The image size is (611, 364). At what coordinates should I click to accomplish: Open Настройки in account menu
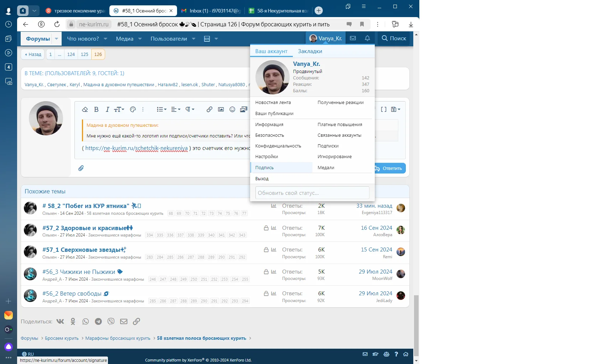click(x=266, y=157)
